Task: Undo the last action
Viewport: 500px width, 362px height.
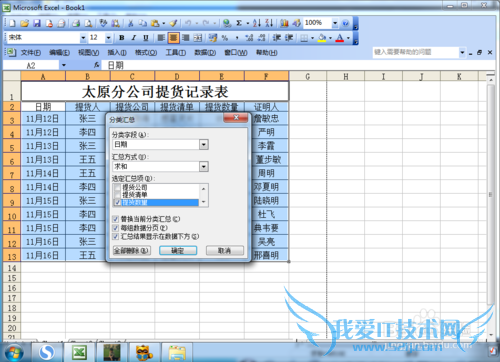Action: (188, 23)
